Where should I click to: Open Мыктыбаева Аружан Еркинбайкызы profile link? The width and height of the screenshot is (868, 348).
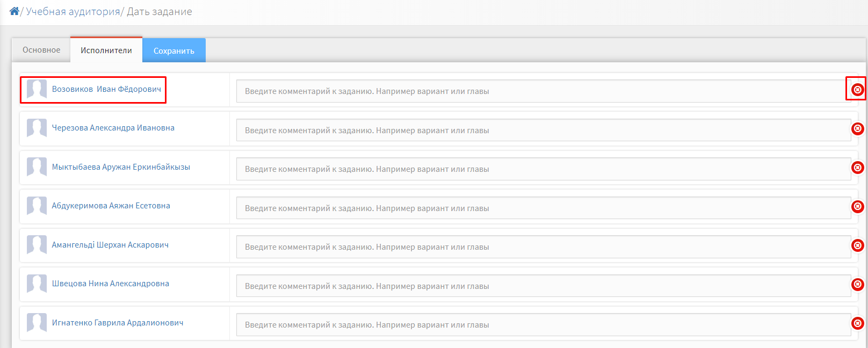(x=121, y=167)
